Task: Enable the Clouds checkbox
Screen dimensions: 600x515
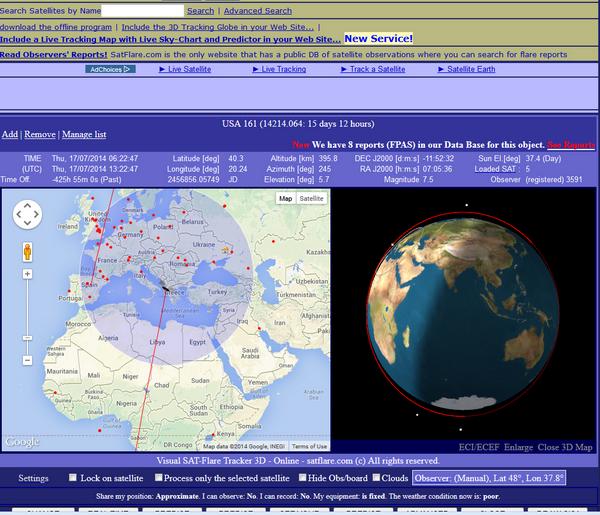Action: coord(376,478)
